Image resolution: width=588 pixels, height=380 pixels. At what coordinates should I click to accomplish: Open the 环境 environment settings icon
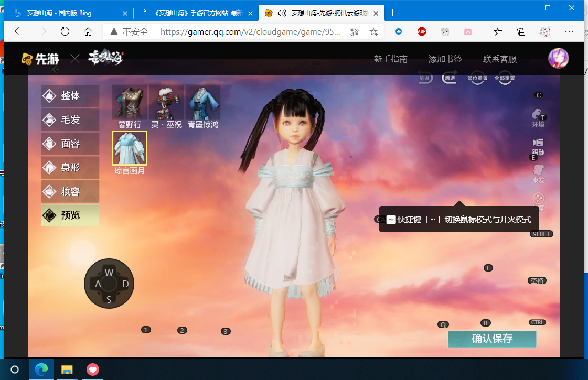pyautogui.click(x=538, y=118)
